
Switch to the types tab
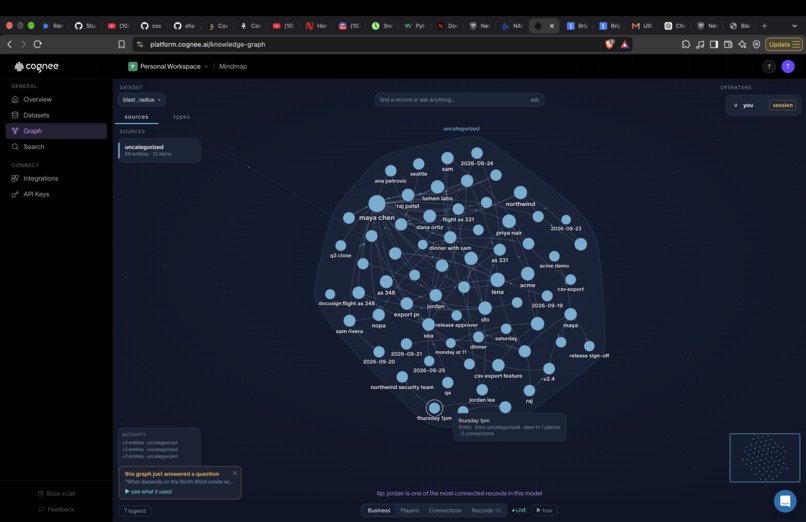(181, 117)
